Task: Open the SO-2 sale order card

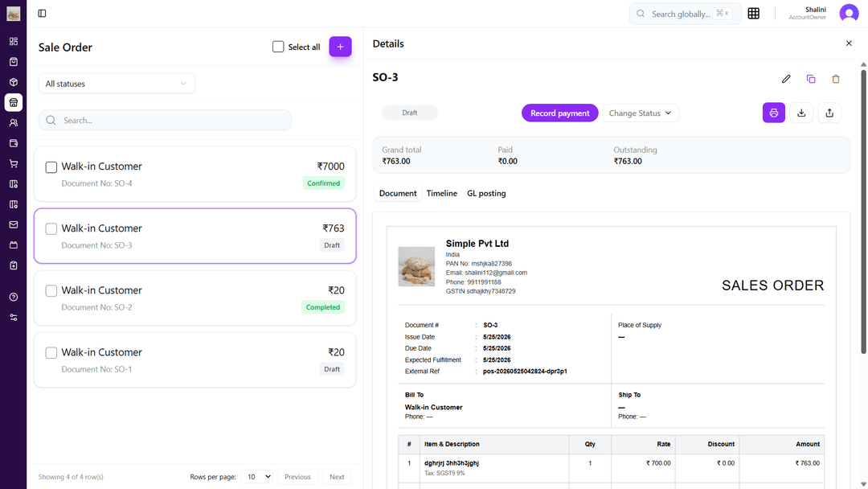Action: tap(194, 298)
